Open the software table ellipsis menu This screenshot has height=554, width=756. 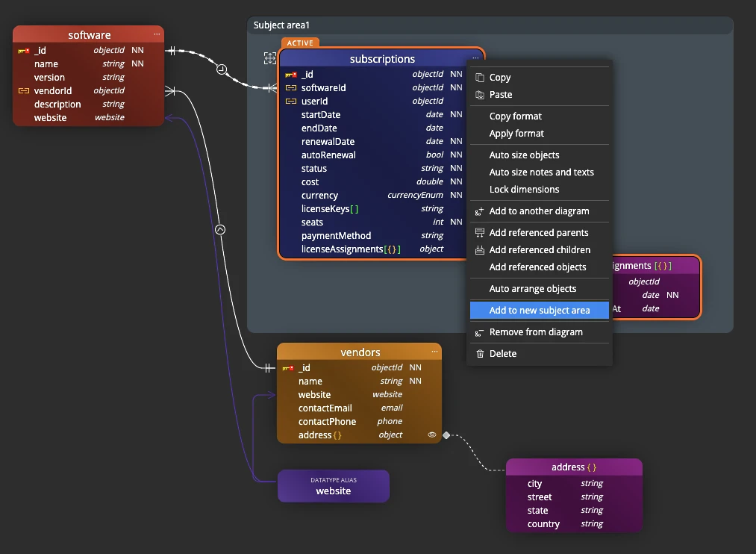[157, 34]
